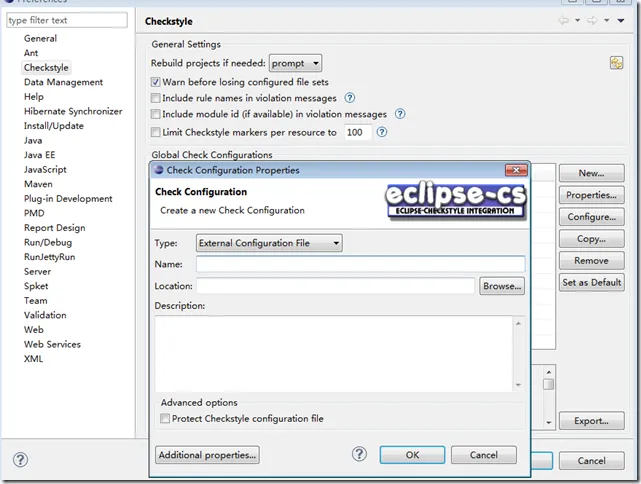Open Data Management preferences

63,82
